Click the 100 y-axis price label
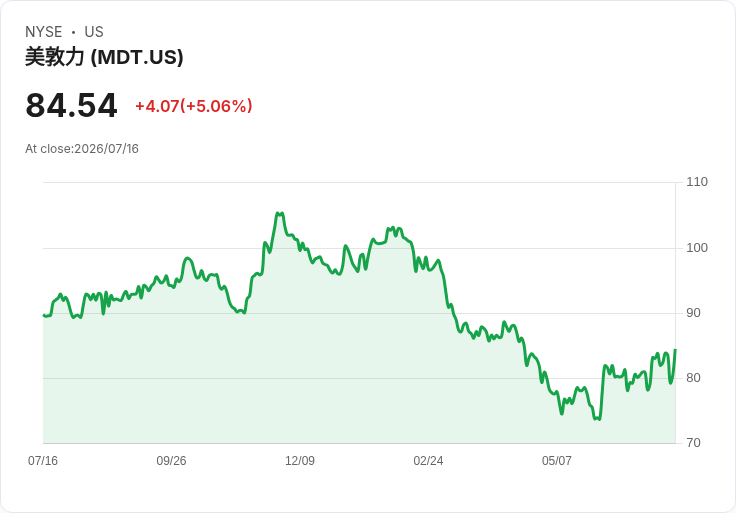 pyautogui.click(x=697, y=248)
